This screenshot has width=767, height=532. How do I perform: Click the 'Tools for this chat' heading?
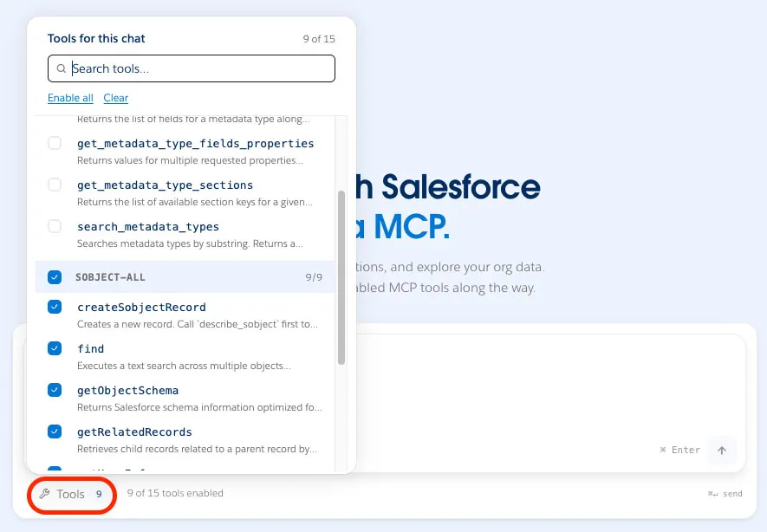96,39
